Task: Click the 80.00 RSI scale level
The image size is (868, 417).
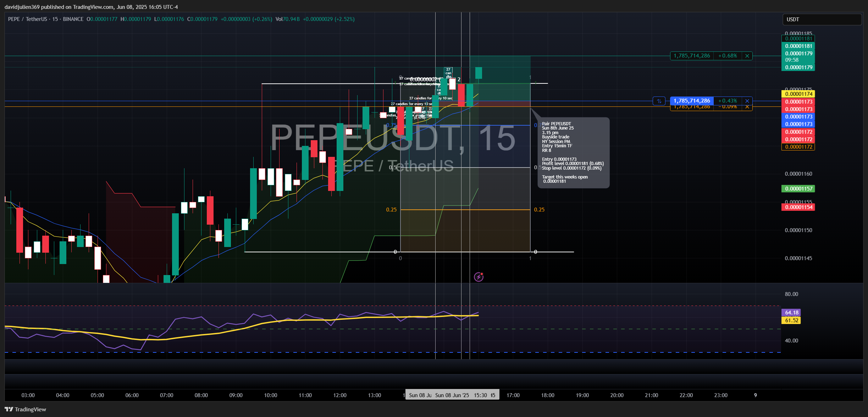Action: click(791, 294)
